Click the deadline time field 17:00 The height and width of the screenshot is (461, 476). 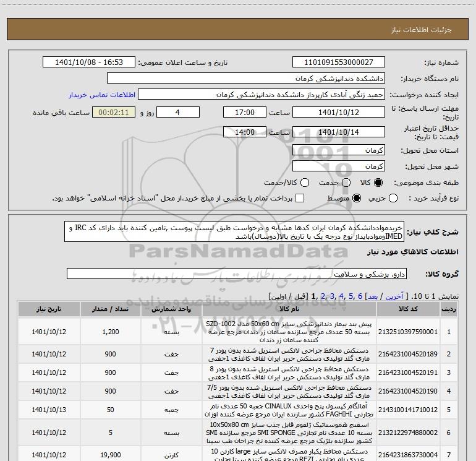pos(245,112)
